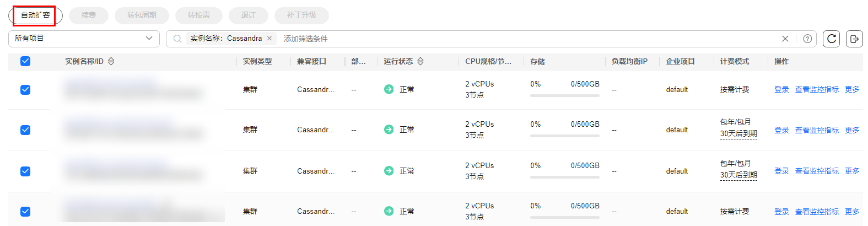Open the search help question-mark icon

click(x=807, y=39)
